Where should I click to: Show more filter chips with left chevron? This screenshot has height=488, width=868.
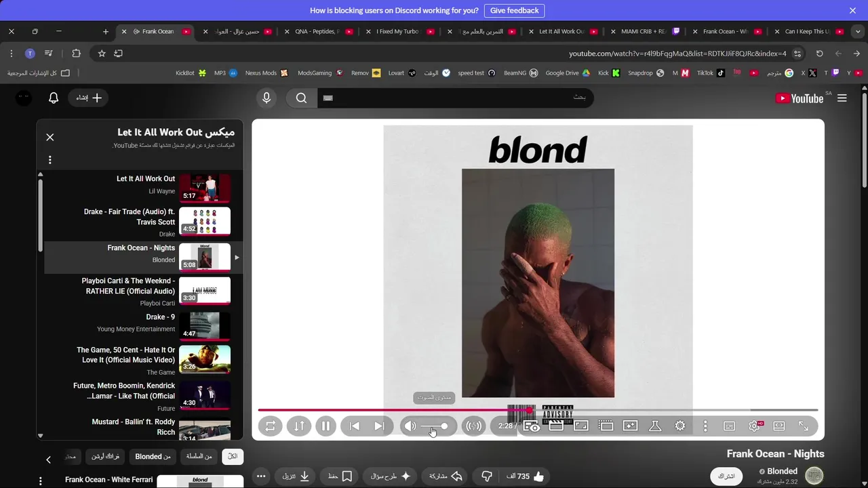48,460
